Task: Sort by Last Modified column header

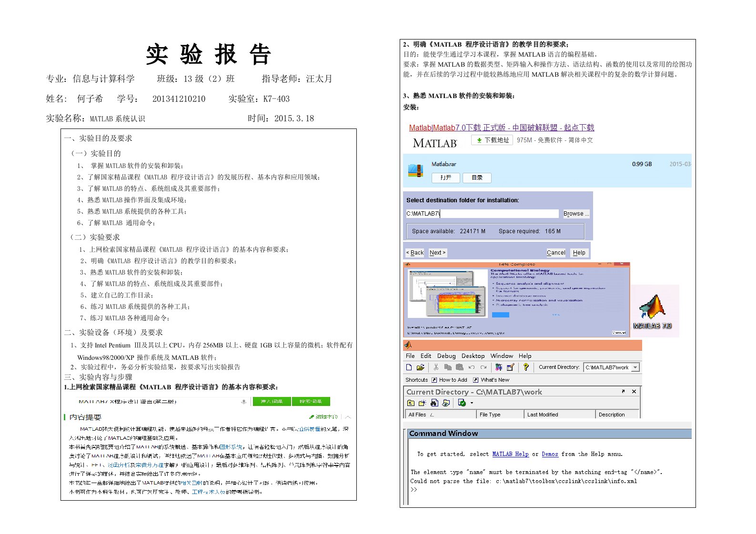Action: click(560, 415)
